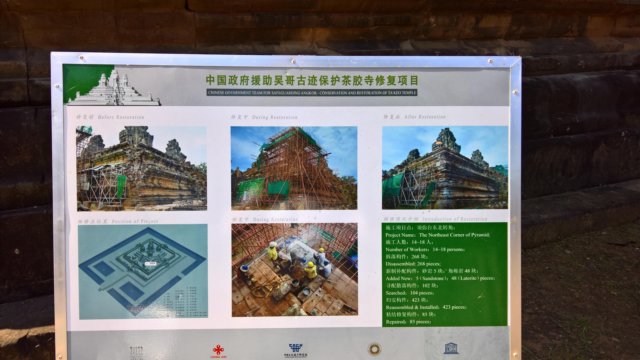640x360 pixels.
Task: Open the After Restoration temple photo
Action: [445, 167]
